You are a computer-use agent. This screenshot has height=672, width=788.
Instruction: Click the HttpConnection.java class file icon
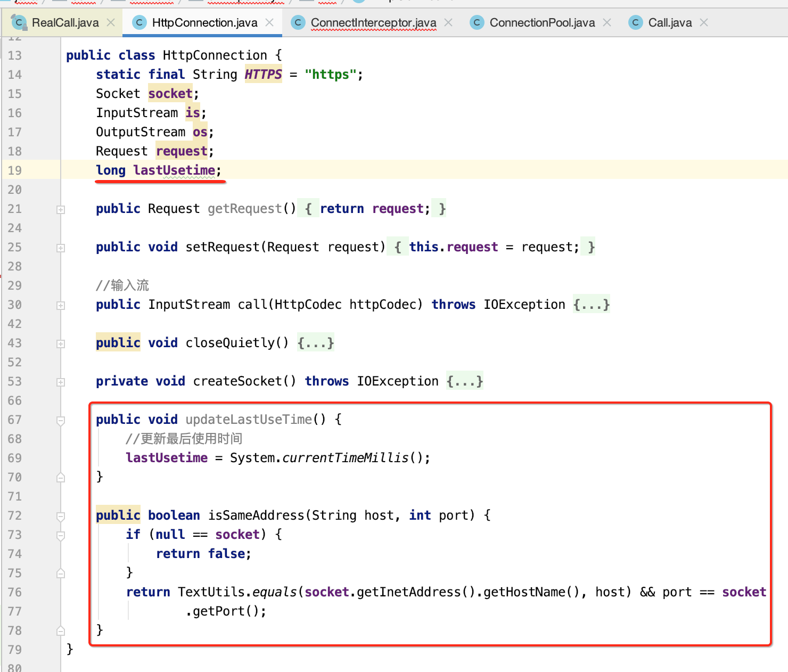coord(139,22)
